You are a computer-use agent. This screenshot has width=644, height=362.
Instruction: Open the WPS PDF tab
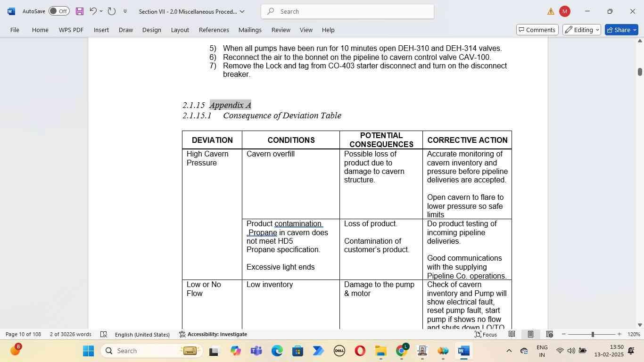(71, 30)
